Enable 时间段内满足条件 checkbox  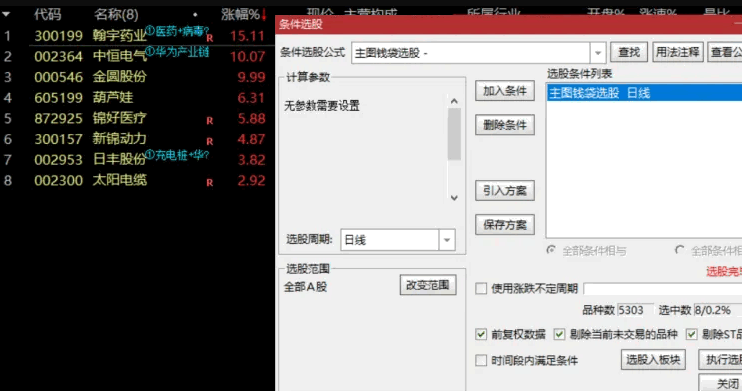[x=481, y=360]
